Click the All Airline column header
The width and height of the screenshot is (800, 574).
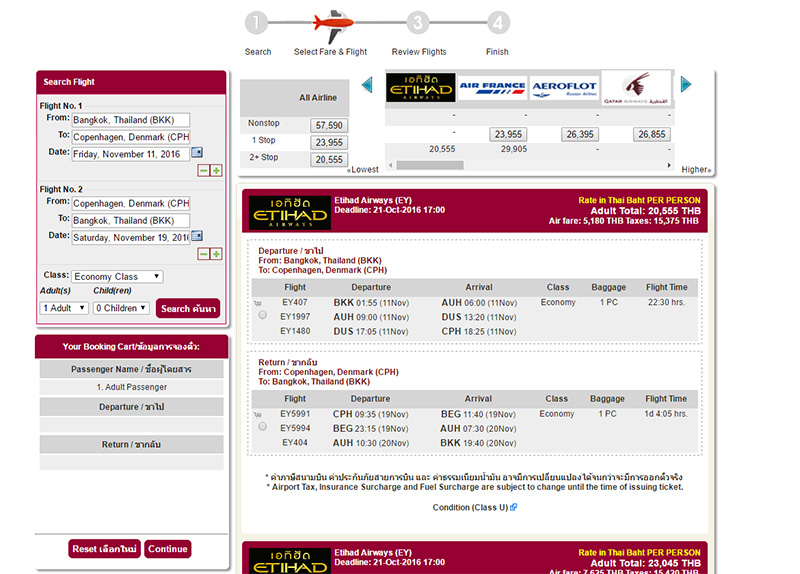click(318, 97)
